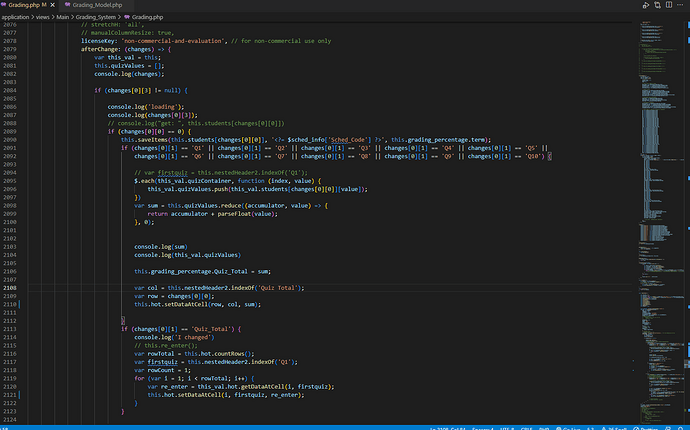Click the commented '// this.re_enter();' line
The height and width of the screenshot is (430, 690).
pos(166,345)
